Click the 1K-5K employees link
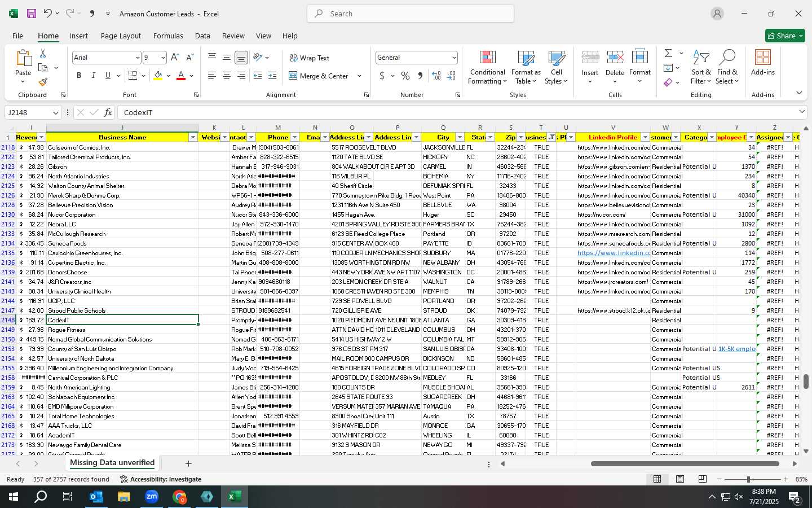This screenshot has width=812, height=508. [736, 349]
